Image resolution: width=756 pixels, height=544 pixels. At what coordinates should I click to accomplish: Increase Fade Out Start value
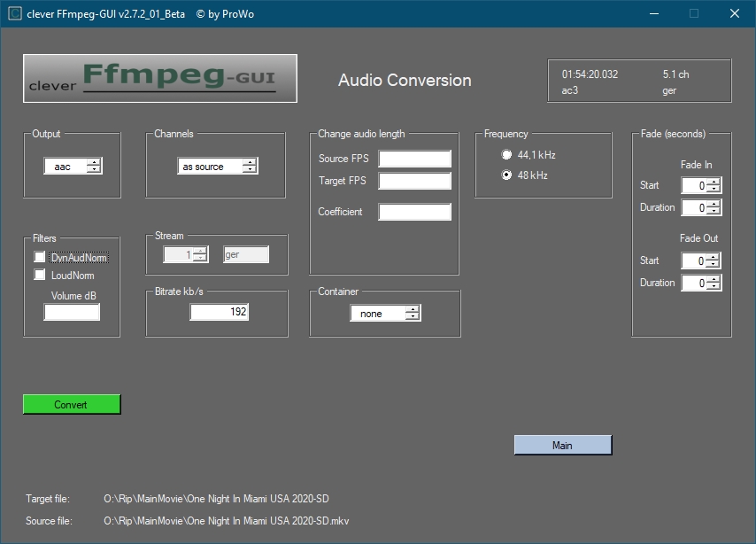tap(714, 257)
